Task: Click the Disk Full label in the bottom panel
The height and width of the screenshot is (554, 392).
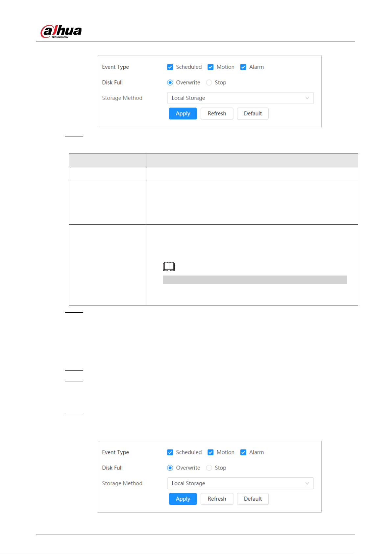Action: [112, 468]
